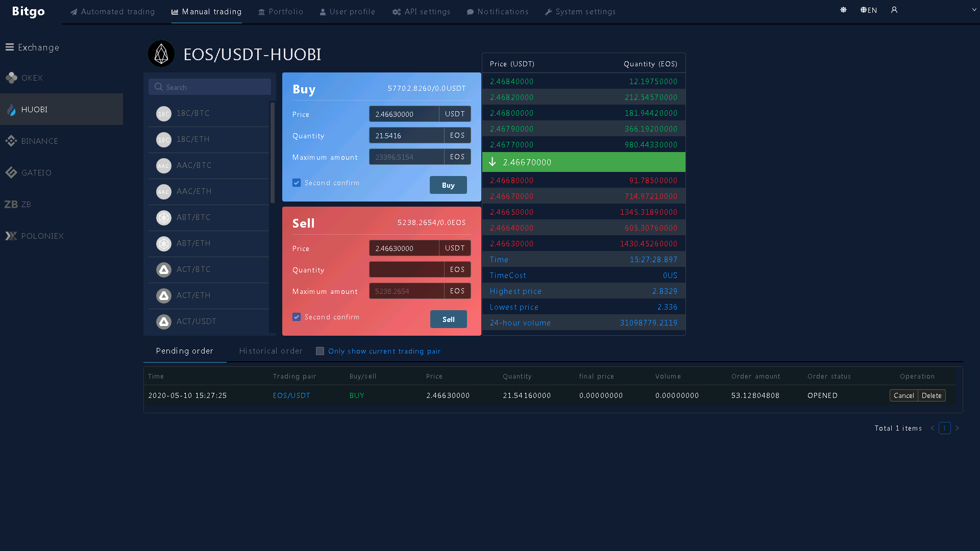Click the down arrow beside 2.46670000
The width and height of the screenshot is (980, 551).
pyautogui.click(x=493, y=162)
